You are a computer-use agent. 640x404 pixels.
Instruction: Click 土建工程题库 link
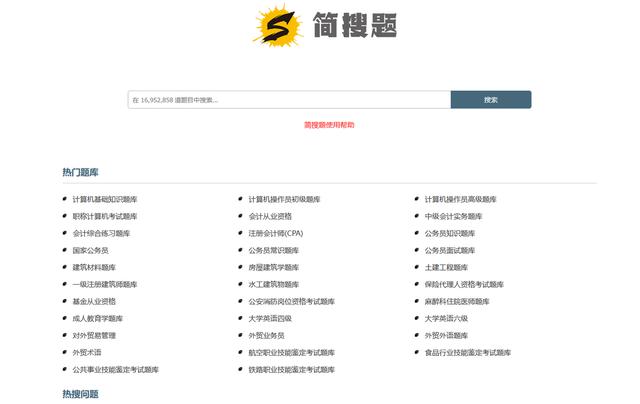click(x=446, y=267)
